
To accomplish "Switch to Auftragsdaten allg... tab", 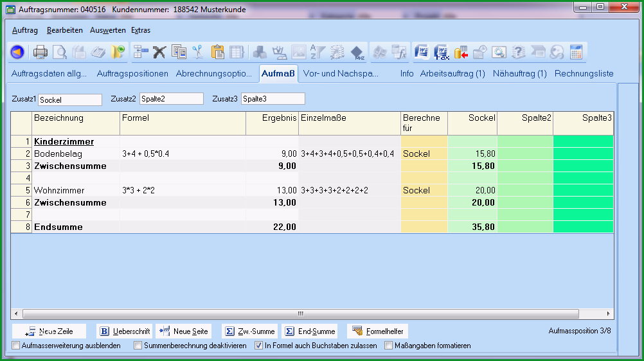I will 49,73.
